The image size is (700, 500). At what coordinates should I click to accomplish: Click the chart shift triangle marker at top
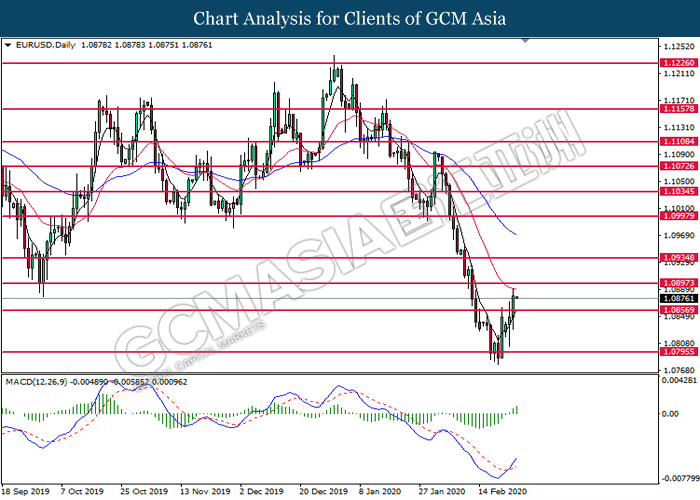[525, 41]
